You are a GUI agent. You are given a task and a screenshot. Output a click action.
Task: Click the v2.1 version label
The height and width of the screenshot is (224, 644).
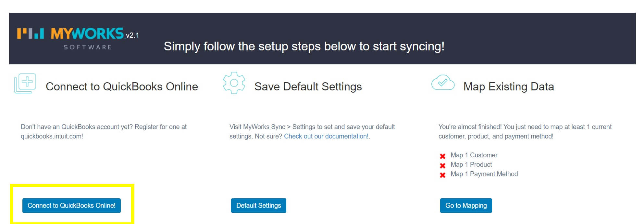coord(132,35)
